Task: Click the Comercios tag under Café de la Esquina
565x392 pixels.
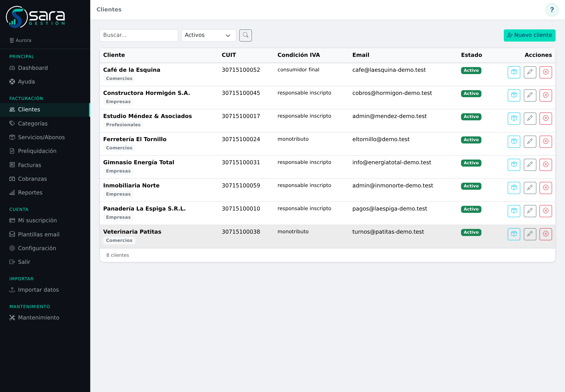Action: click(x=119, y=78)
